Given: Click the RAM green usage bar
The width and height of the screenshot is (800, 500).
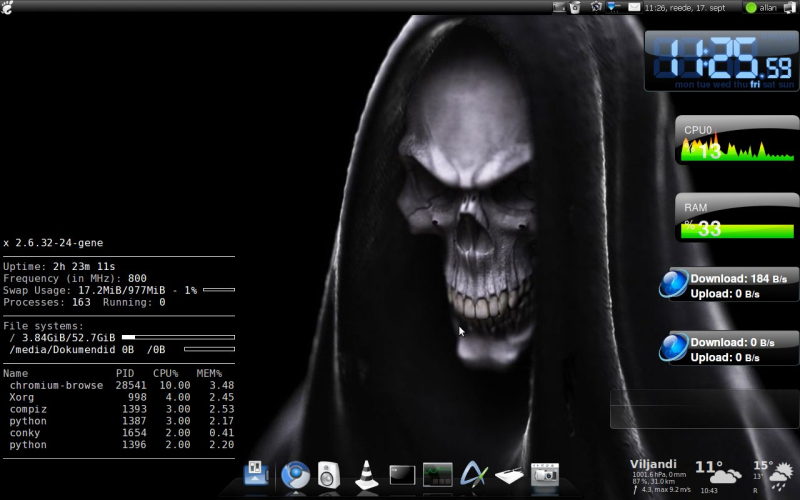Looking at the screenshot, I should 737,231.
